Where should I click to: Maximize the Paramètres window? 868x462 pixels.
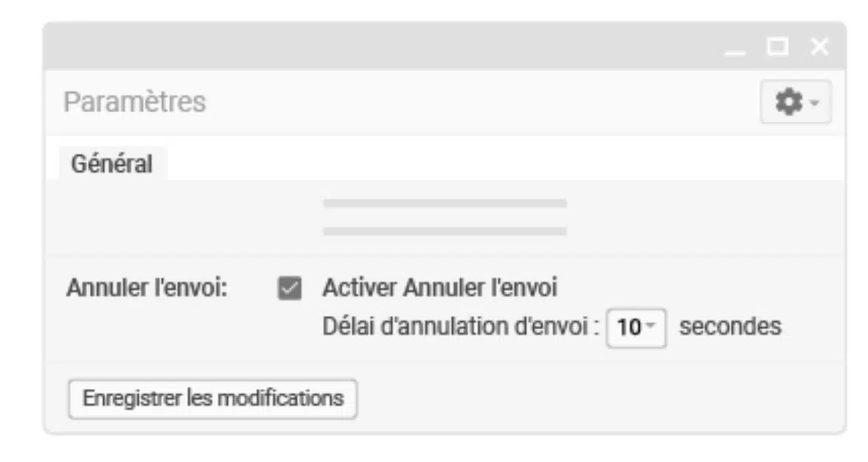click(777, 46)
